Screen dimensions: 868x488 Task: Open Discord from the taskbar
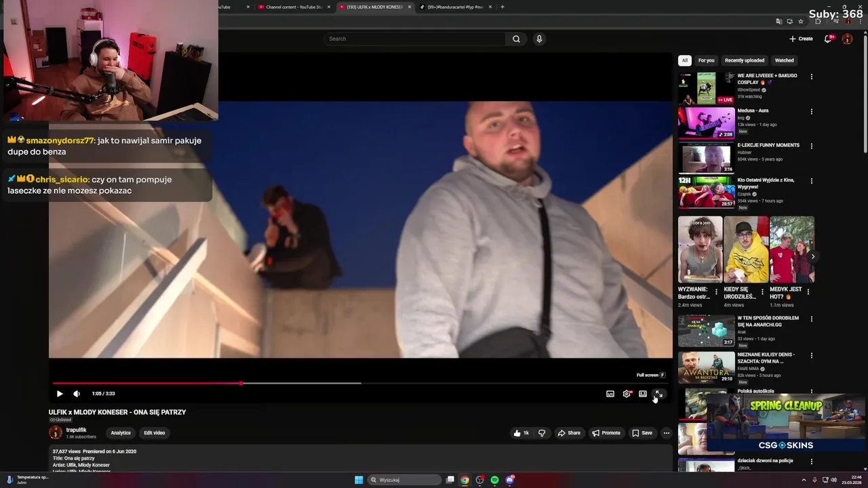click(509, 480)
